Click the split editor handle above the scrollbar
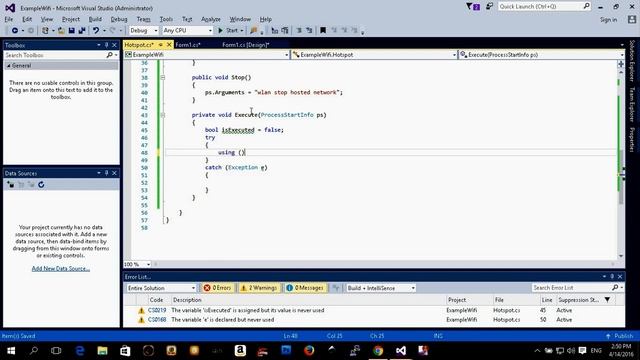The height and width of the screenshot is (360, 640). [621, 64]
